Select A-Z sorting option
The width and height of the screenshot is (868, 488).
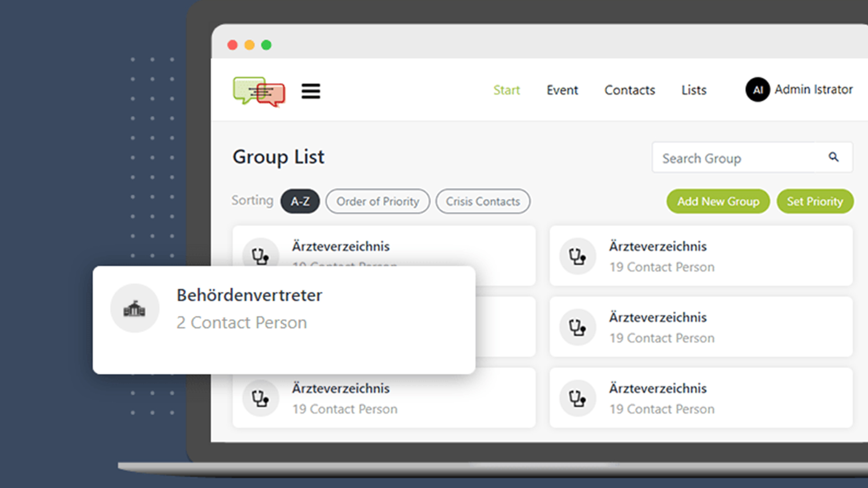click(x=300, y=202)
